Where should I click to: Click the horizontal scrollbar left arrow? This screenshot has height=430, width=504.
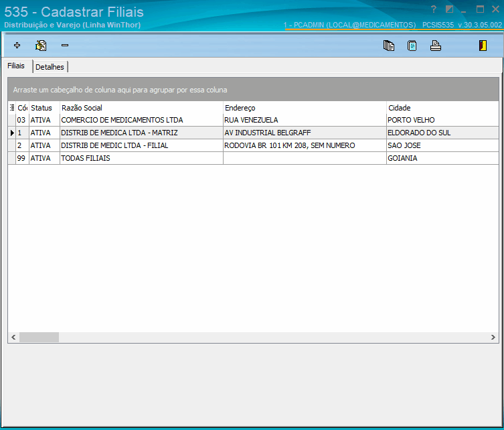click(x=13, y=337)
